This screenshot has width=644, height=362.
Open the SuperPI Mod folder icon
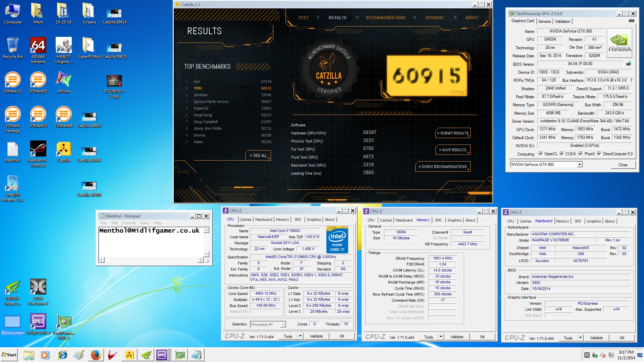pyautogui.click(x=89, y=48)
